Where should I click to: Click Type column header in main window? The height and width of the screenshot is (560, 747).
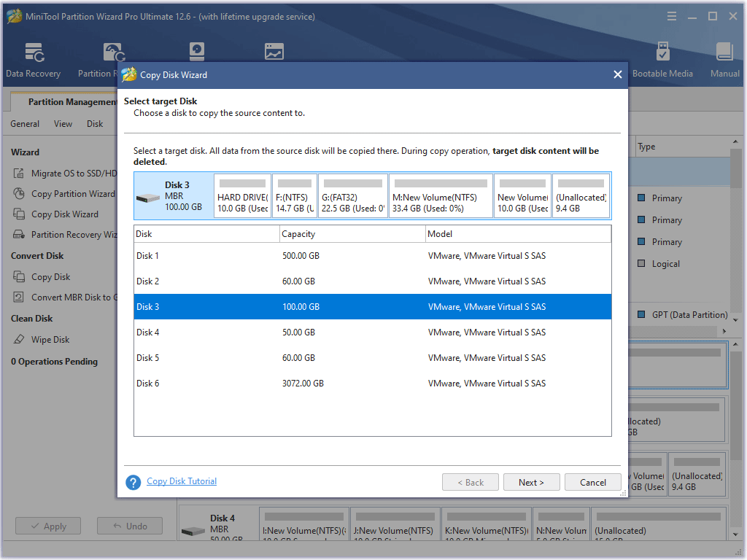tap(682, 147)
